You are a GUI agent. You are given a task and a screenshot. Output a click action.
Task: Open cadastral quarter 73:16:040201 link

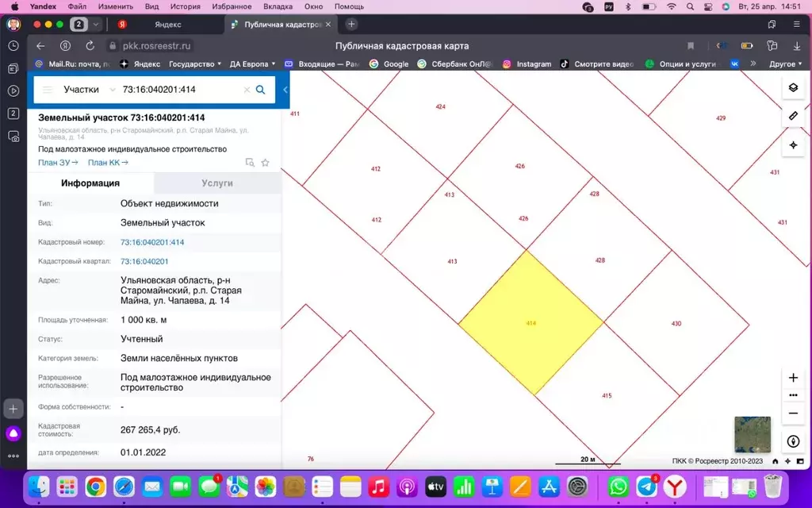pos(144,261)
